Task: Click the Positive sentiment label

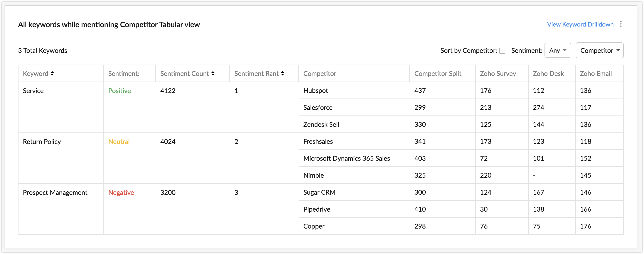Action: tap(120, 91)
